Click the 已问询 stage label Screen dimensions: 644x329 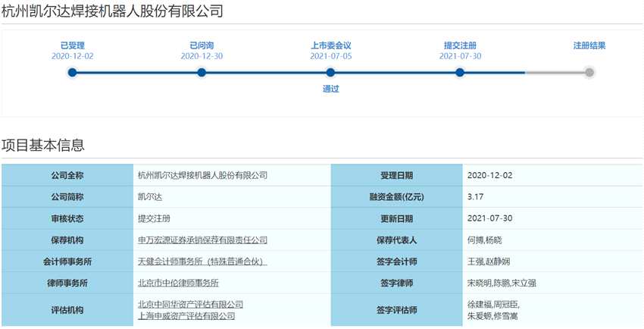(202, 45)
